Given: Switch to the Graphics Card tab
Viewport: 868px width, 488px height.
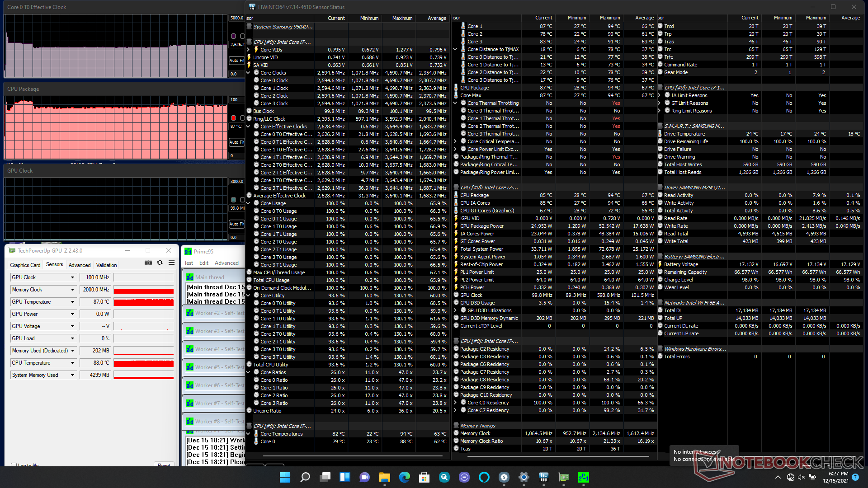Looking at the screenshot, I should (25, 265).
